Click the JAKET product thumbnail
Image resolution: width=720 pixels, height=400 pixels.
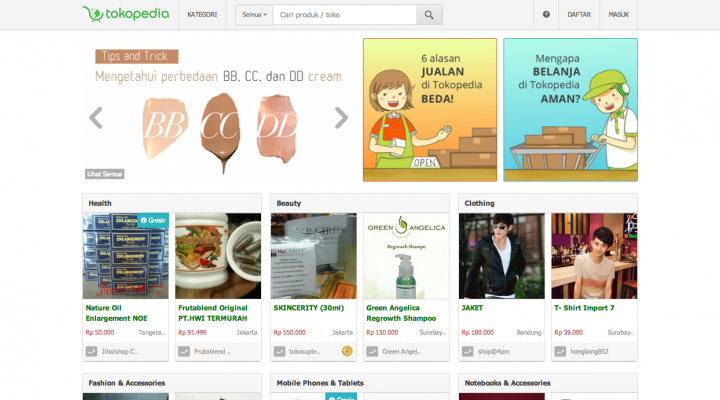click(502, 256)
